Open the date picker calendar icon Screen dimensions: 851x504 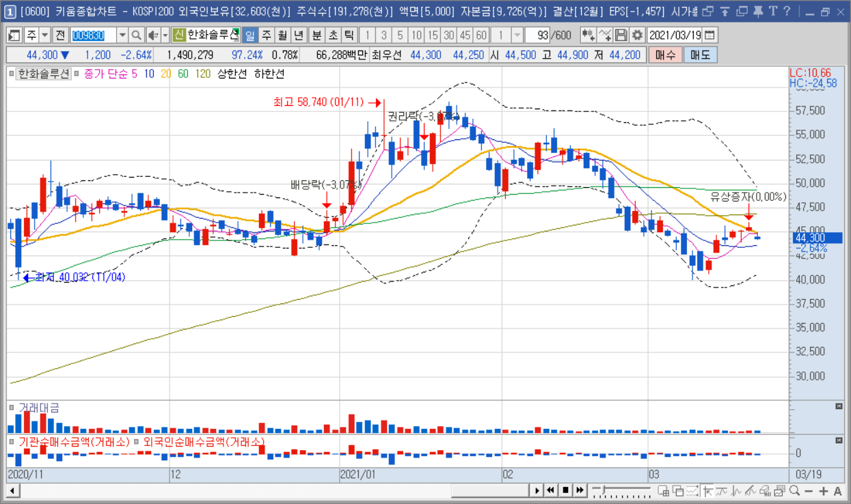[710, 36]
